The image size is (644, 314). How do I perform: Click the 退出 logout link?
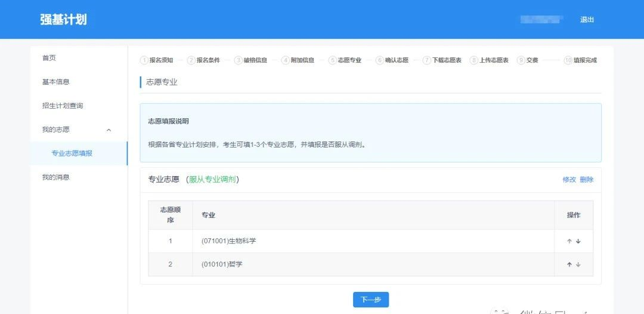(x=587, y=19)
